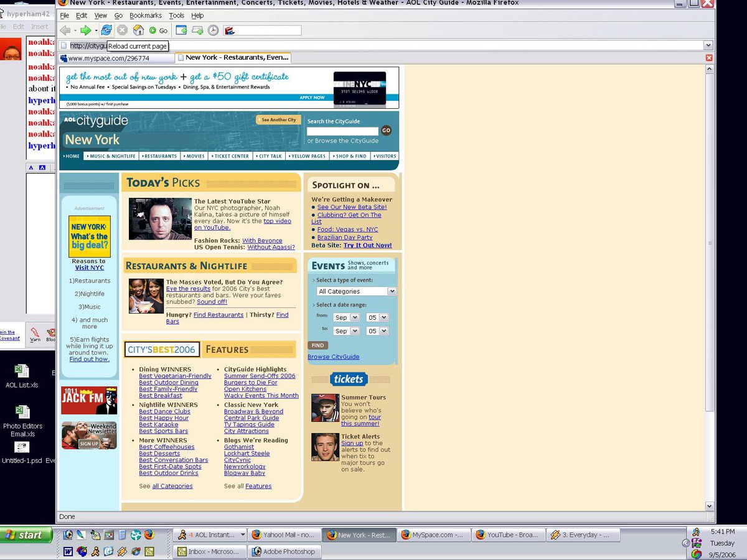747x560 pixels.
Task: Click the Browse CityGuide link under Events
Action: (333, 357)
